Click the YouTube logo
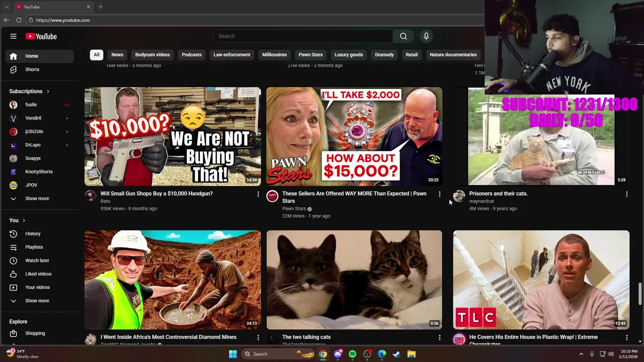Screen dimensions: 644x362 click(x=41, y=36)
